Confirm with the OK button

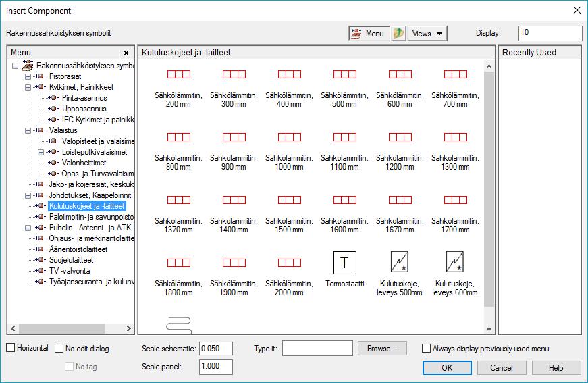coord(447,367)
